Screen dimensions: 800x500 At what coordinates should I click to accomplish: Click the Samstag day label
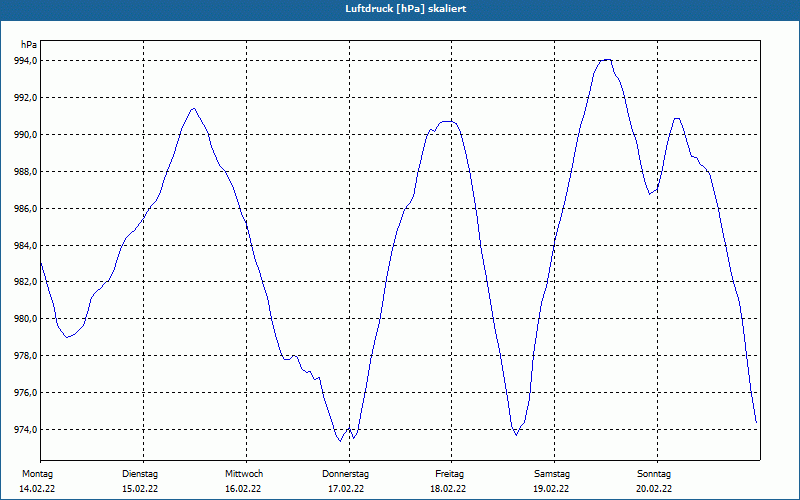(x=552, y=474)
